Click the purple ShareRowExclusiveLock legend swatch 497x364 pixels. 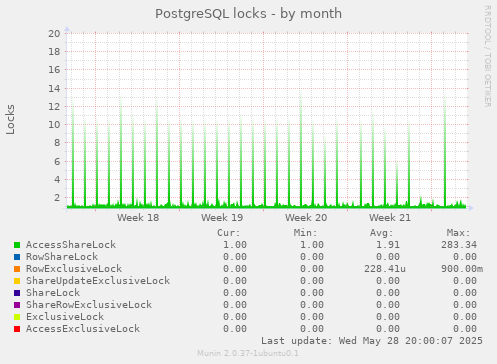pos(17,305)
